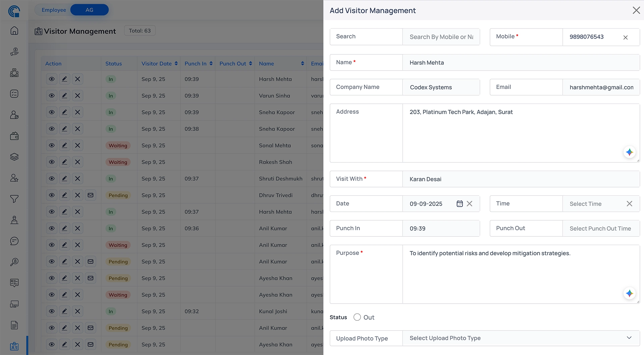Close the Add Visitor Management panel
This screenshot has height=355, width=644.
coord(636,10)
